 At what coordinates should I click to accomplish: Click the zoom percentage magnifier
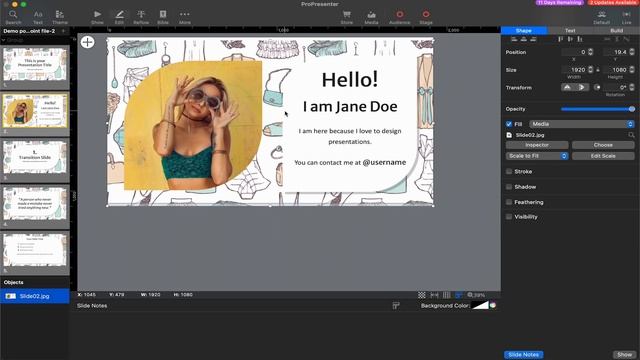470,295
